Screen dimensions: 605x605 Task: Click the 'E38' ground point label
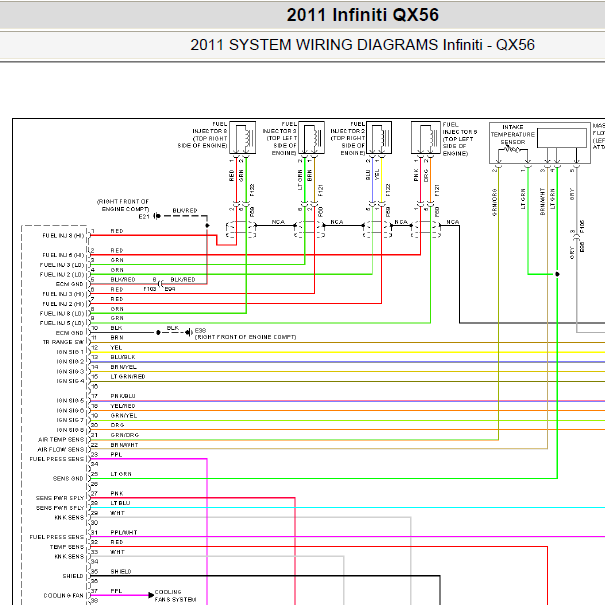point(200,331)
